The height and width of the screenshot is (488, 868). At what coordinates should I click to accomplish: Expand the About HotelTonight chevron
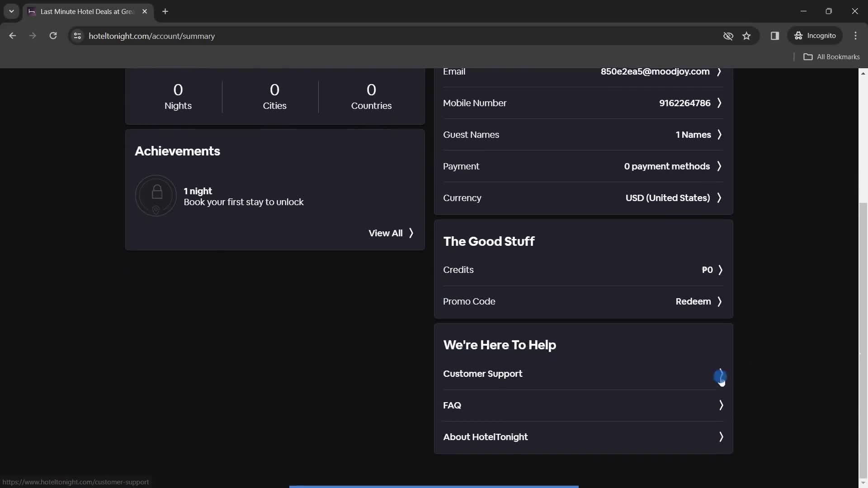721,437
